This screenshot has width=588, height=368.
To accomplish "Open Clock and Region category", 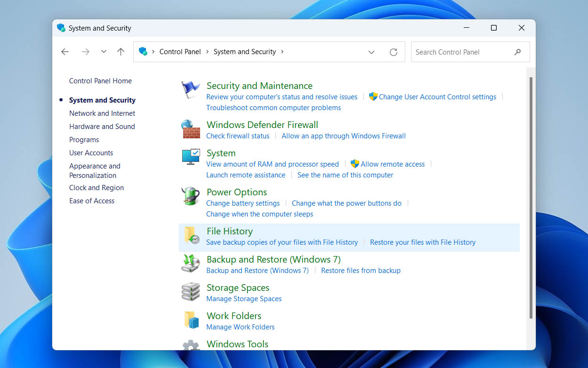I will coord(97,188).
